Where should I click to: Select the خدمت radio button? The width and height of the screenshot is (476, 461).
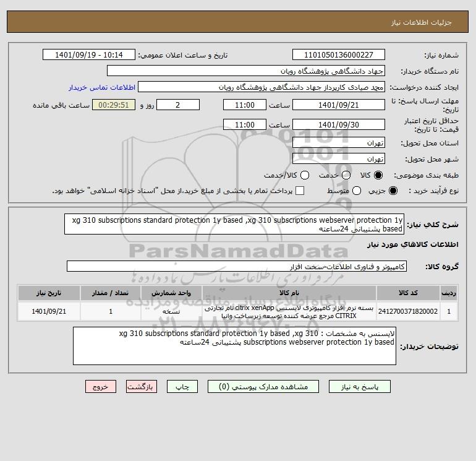[346, 175]
